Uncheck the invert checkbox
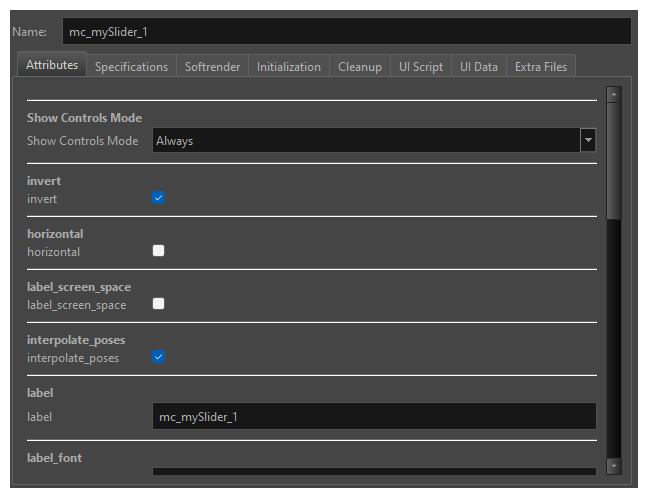The width and height of the screenshot is (648, 498). [x=158, y=198]
